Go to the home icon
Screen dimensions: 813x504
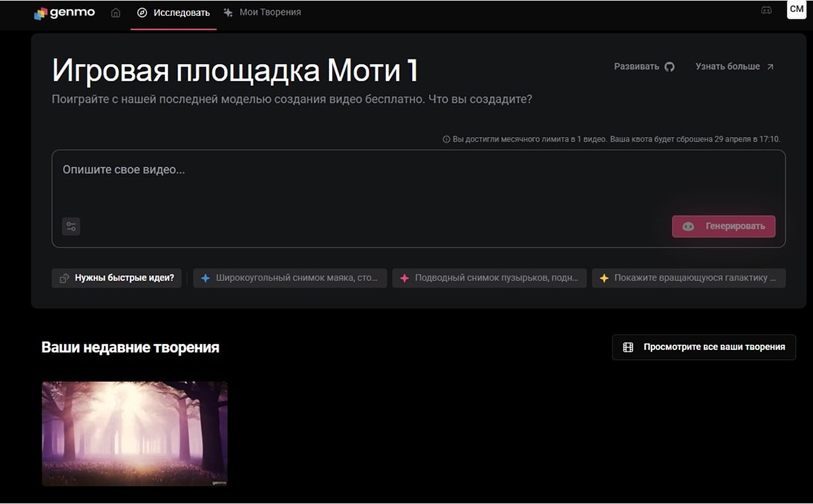pos(116,12)
